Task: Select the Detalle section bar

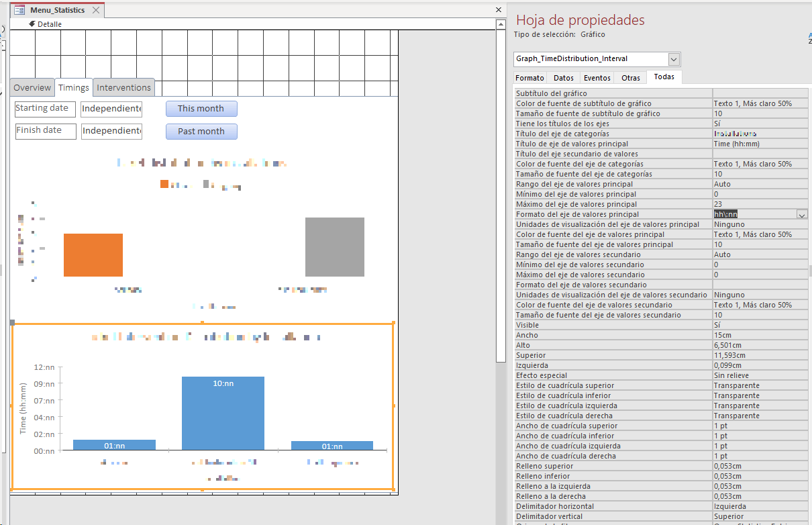Action: coord(252,24)
